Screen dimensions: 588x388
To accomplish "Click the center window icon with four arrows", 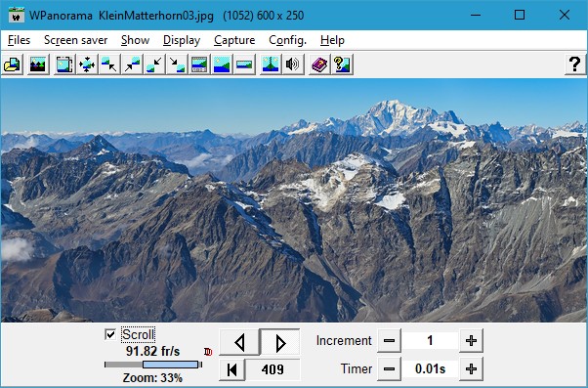I will 87,65.
